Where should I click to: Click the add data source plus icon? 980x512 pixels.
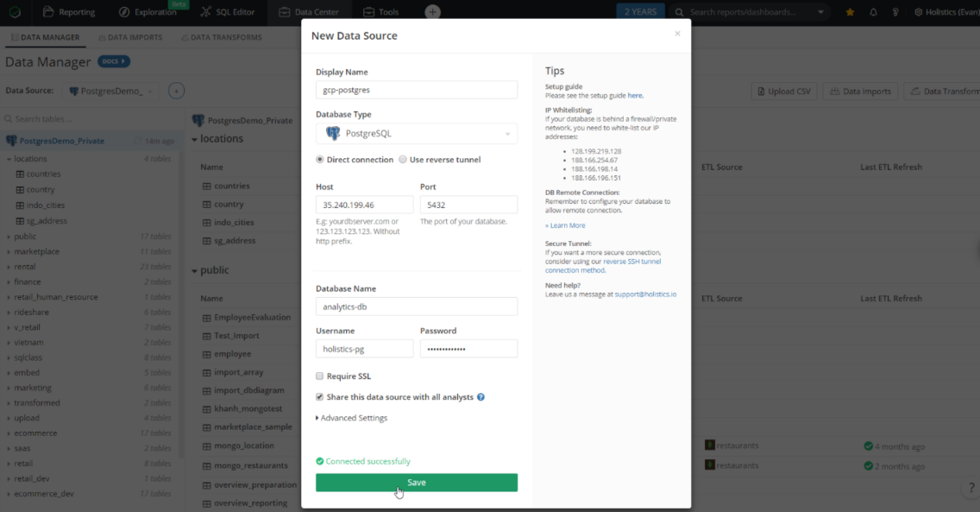click(x=176, y=91)
